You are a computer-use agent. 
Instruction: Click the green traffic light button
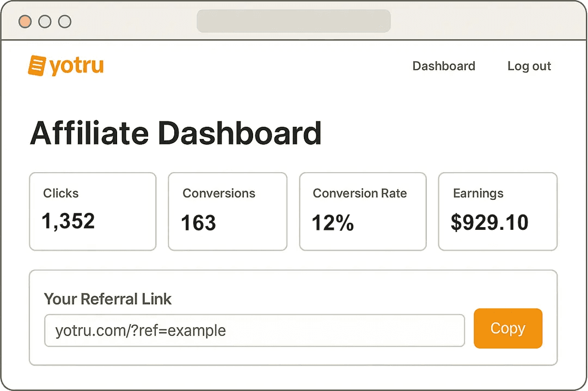(x=65, y=21)
